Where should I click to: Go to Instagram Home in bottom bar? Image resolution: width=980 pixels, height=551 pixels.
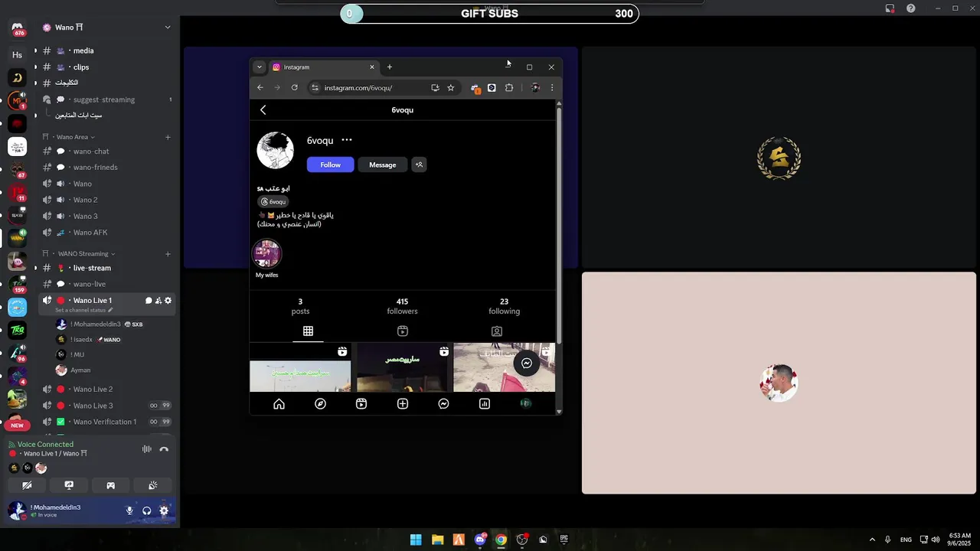(x=279, y=404)
